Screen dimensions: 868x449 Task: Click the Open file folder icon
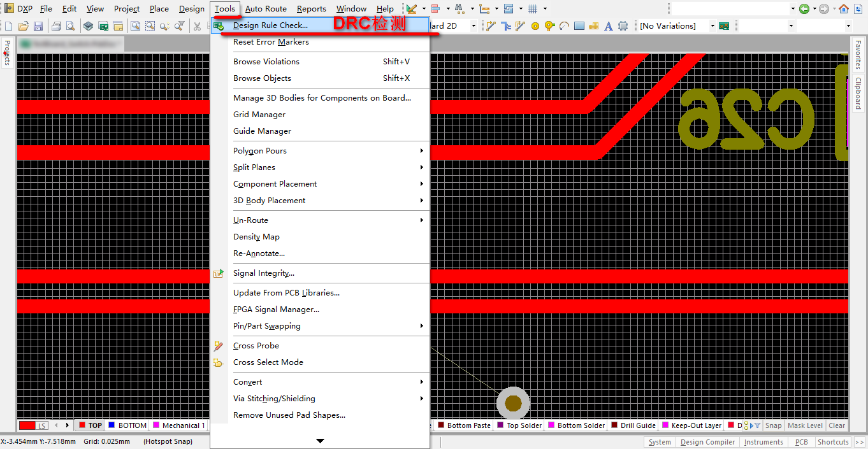click(x=24, y=26)
